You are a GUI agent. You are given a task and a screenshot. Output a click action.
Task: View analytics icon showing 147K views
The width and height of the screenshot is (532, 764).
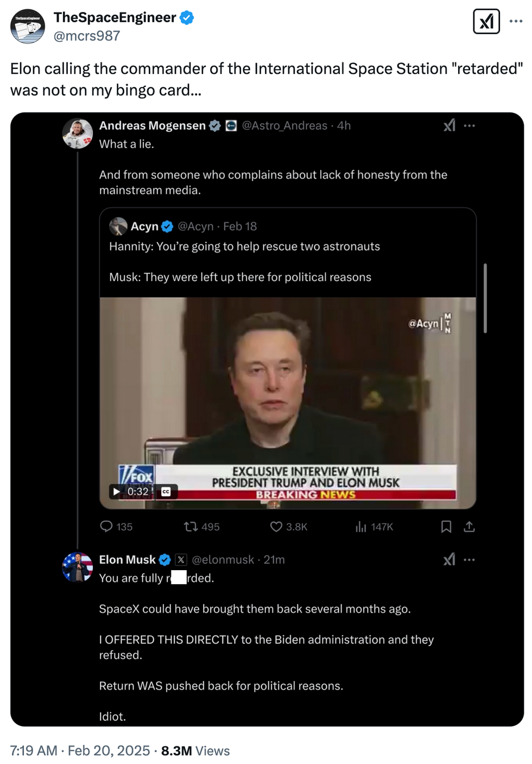click(361, 526)
